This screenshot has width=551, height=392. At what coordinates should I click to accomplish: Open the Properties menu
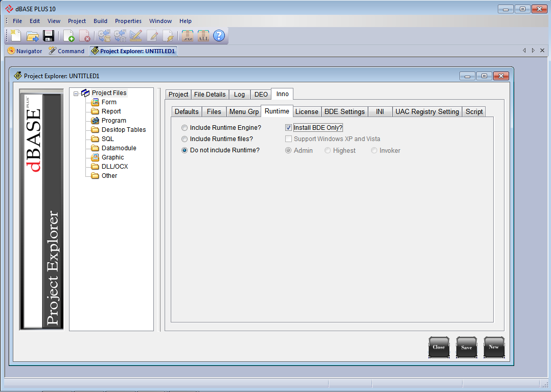click(x=128, y=21)
